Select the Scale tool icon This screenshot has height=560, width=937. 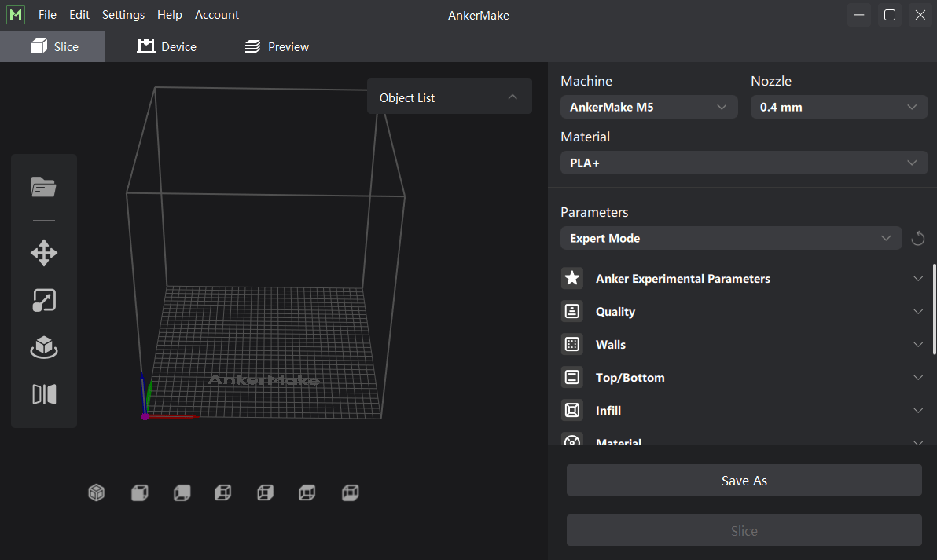click(43, 300)
